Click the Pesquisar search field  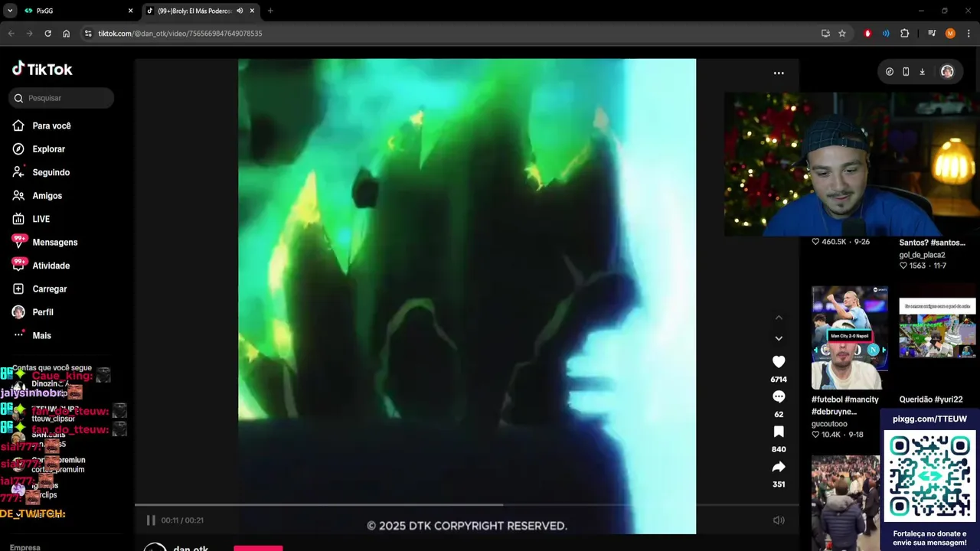[61, 98]
